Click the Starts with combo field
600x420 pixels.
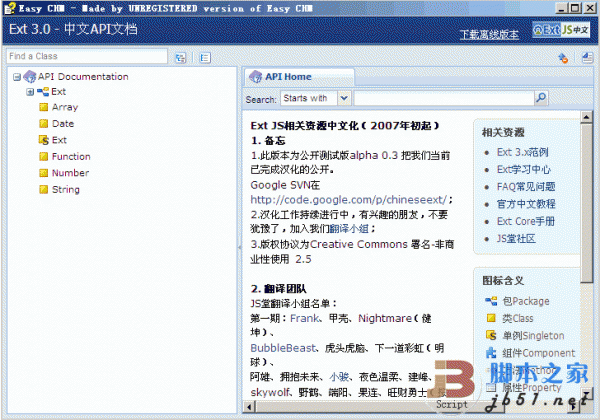pos(309,98)
